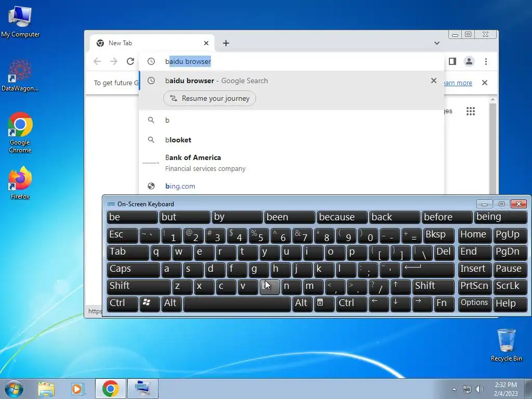
Task: Click the context menu key icon
Action: pos(324,303)
